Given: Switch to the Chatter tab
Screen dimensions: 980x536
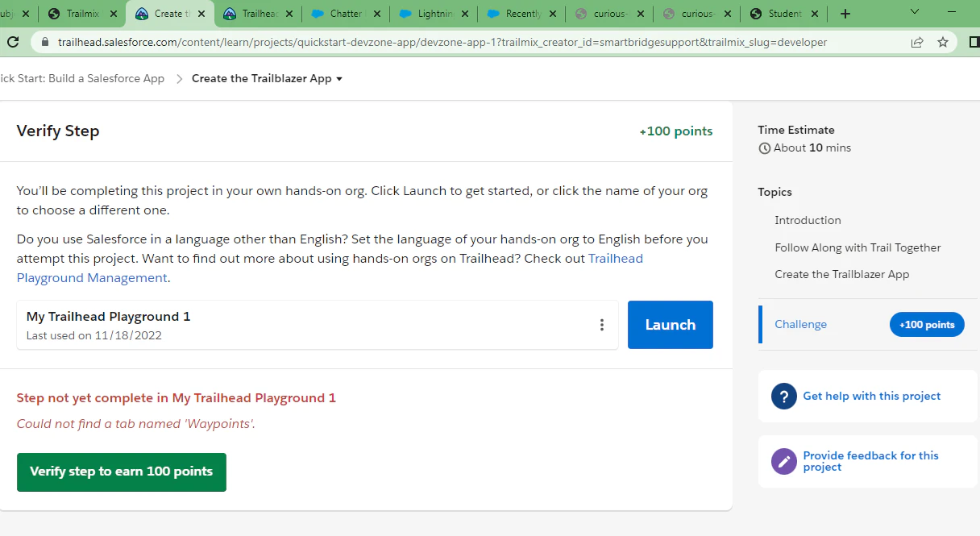Looking at the screenshot, I should [345, 14].
